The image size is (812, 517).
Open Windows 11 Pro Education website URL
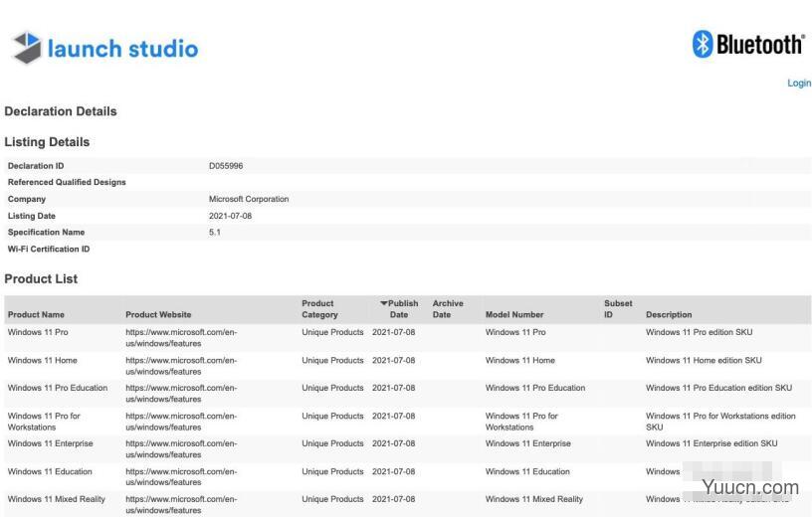click(x=181, y=394)
